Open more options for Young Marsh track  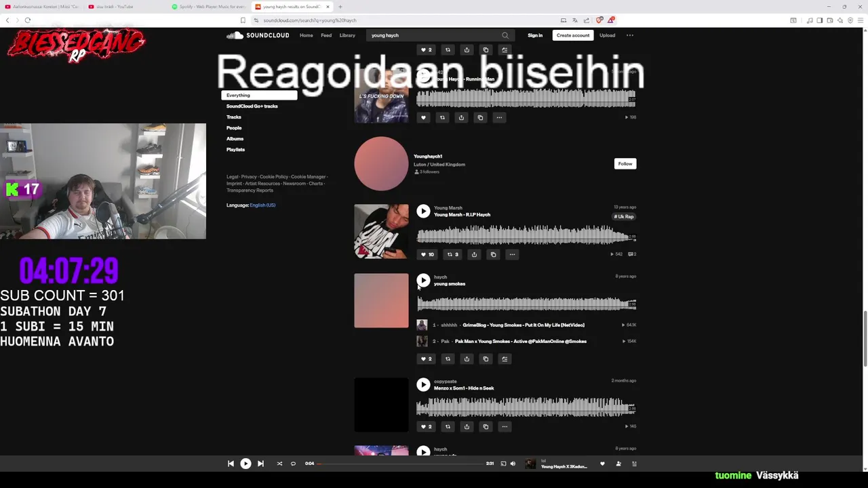tap(512, 254)
